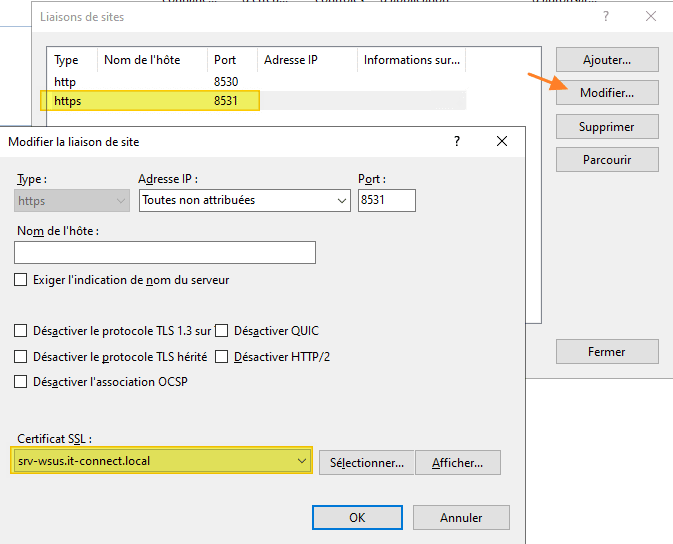This screenshot has height=544, width=673.
Task: Confirm the site binding with OK
Action: (357, 518)
